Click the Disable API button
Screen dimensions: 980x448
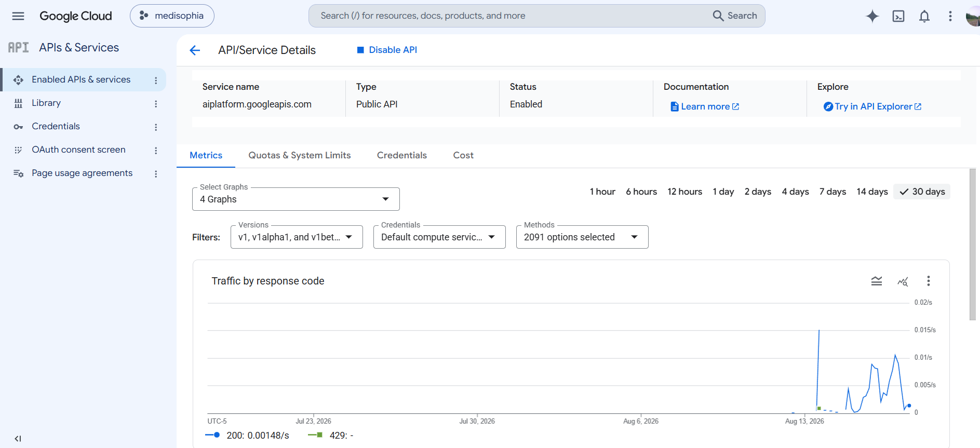pos(387,50)
